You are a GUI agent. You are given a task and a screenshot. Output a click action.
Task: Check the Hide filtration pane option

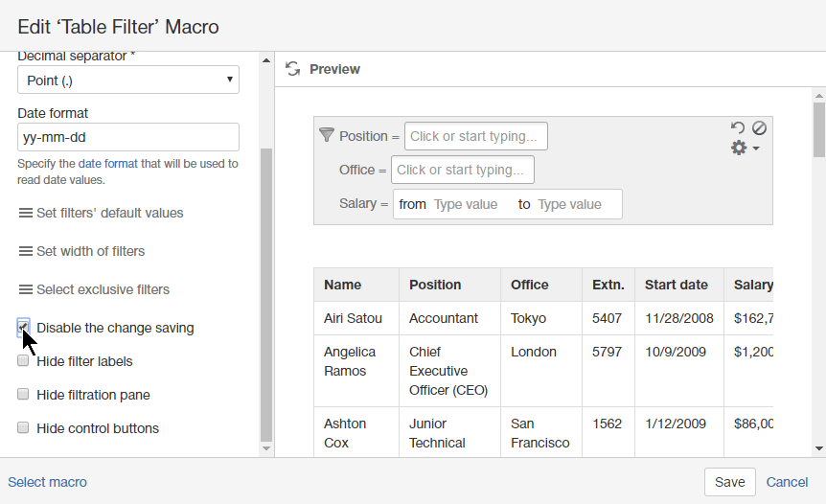tap(23, 395)
